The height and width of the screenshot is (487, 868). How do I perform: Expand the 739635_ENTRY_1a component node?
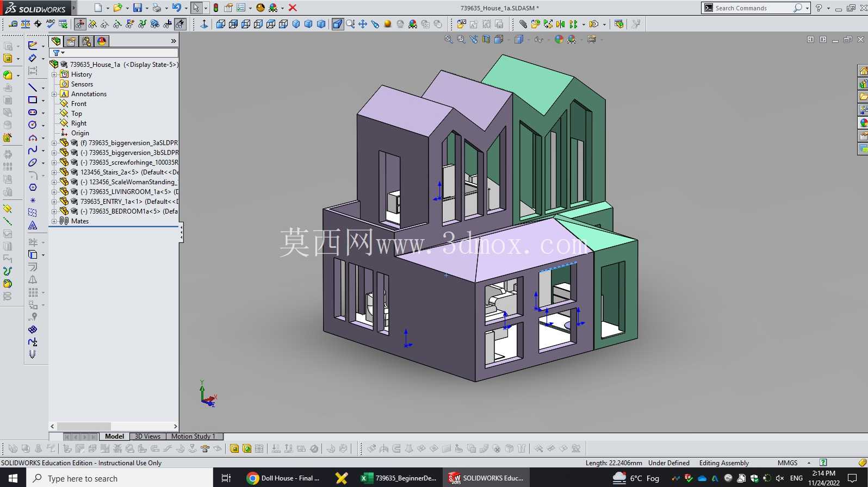click(54, 202)
